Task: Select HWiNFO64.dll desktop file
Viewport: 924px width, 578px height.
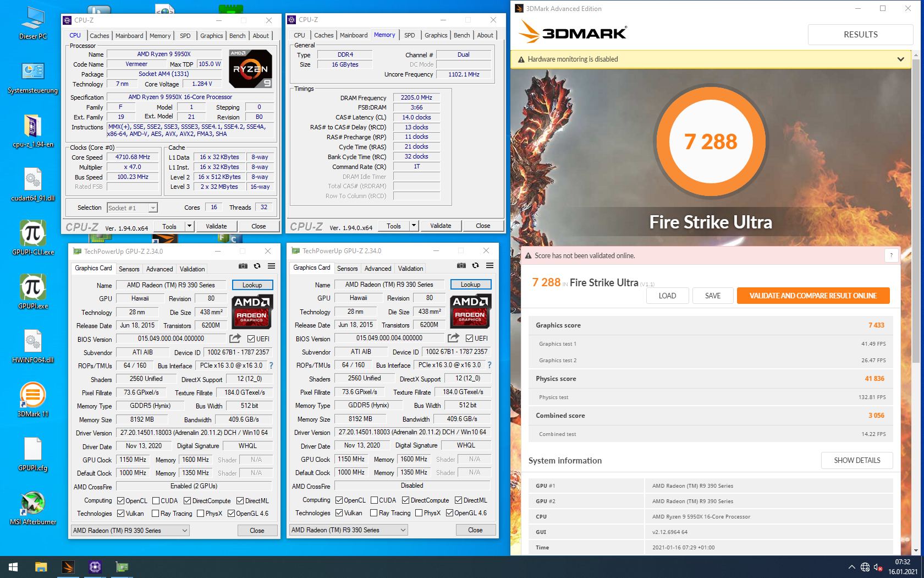Action: point(33,346)
